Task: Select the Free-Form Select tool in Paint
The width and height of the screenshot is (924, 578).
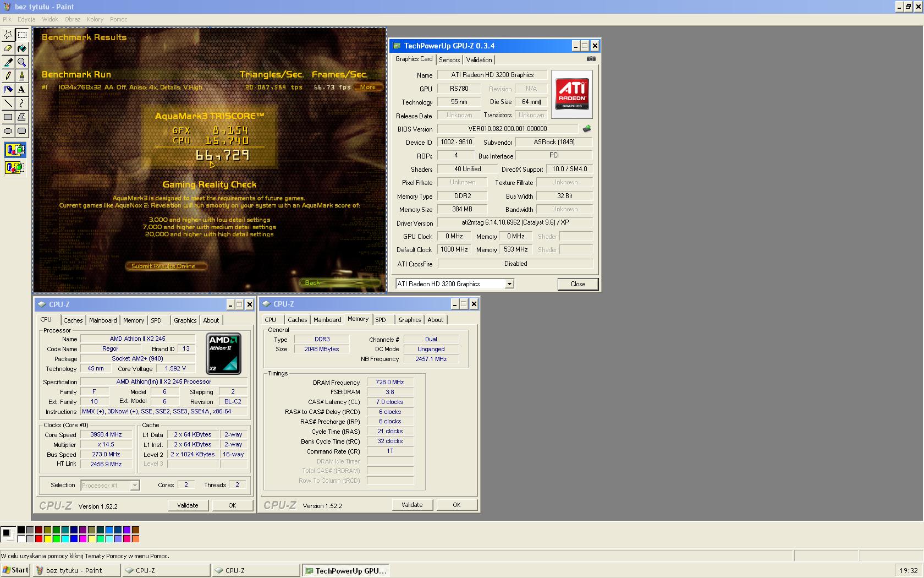Action: point(8,35)
